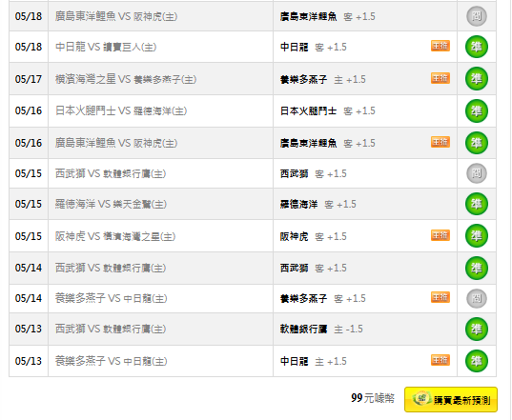Click green 準 icon in 05/18 中日龍 row
The image size is (512, 420).
[477, 47]
